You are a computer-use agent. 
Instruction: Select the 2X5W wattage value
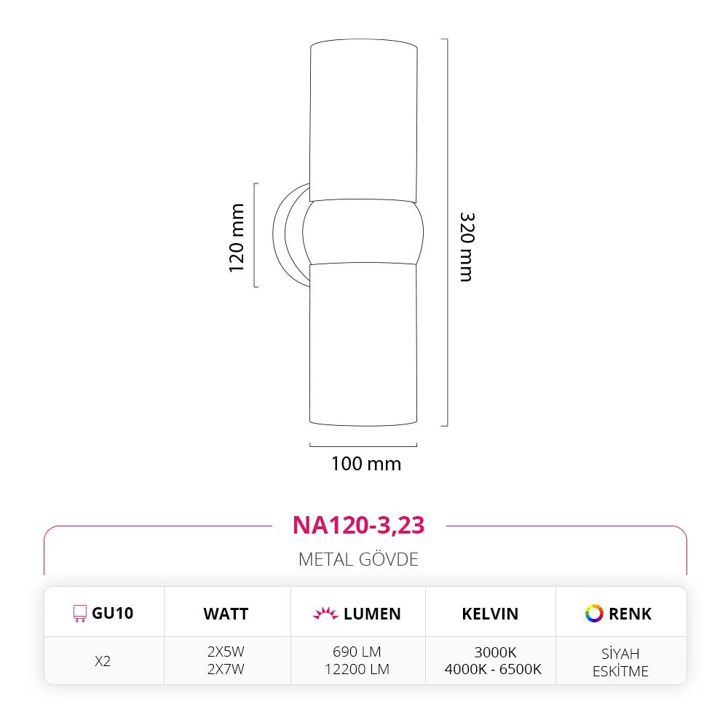(x=226, y=652)
